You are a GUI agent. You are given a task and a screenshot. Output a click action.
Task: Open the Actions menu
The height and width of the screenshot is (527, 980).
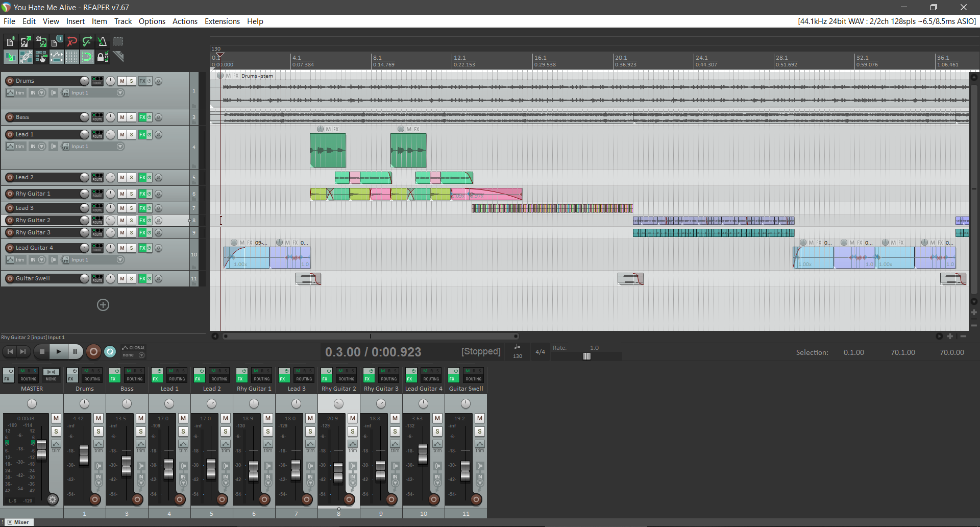pos(185,21)
